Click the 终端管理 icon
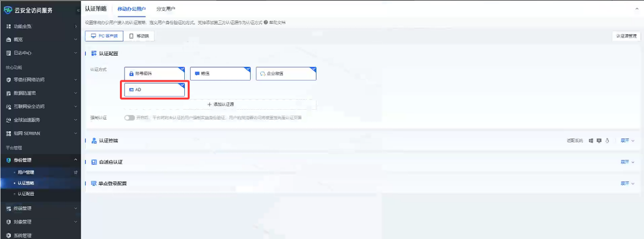This screenshot has height=239, width=644. tap(8, 208)
